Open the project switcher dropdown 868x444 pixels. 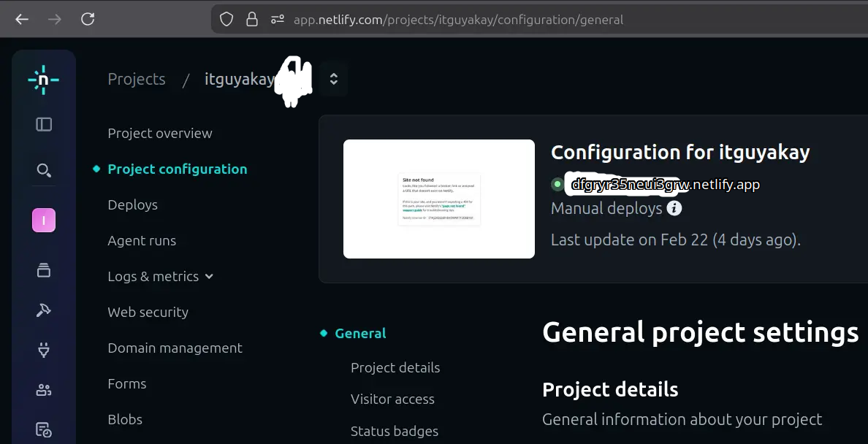coord(333,78)
